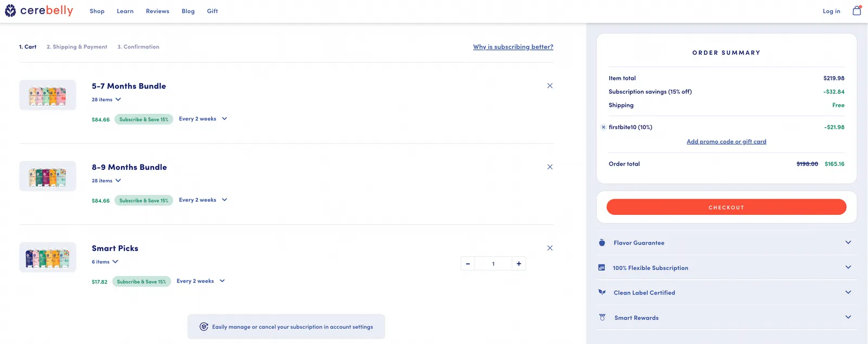Click the Smart Rewards medal icon

tap(602, 317)
